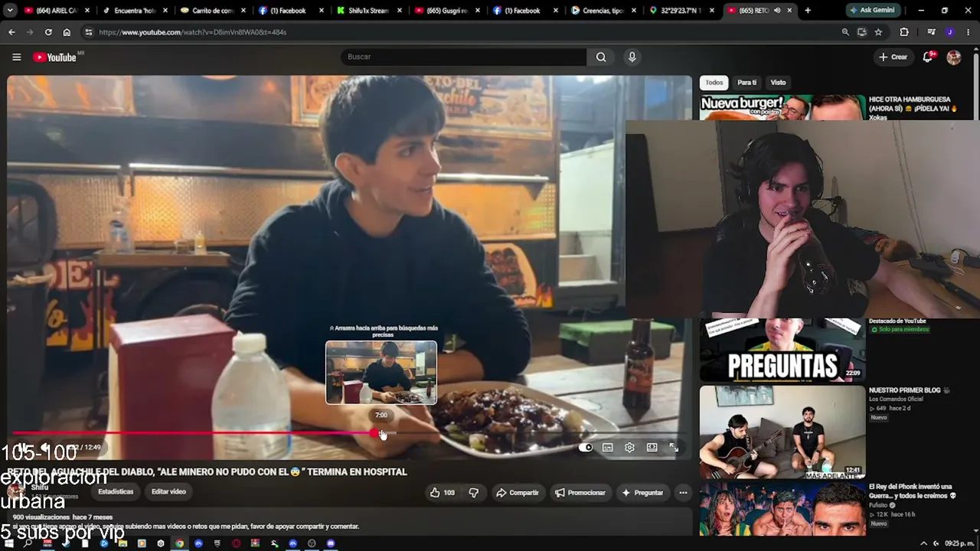Switch the video to theater mode
Image resolution: width=980 pixels, height=551 pixels.
point(652,448)
